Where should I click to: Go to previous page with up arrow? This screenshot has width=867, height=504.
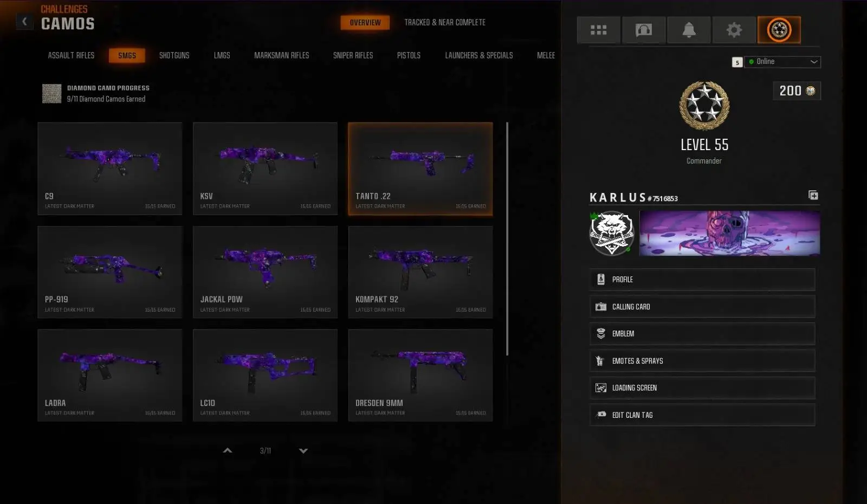click(x=228, y=450)
